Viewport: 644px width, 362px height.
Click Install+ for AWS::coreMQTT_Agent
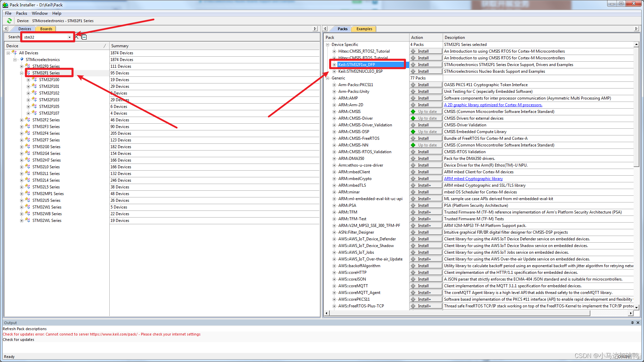pos(426,293)
